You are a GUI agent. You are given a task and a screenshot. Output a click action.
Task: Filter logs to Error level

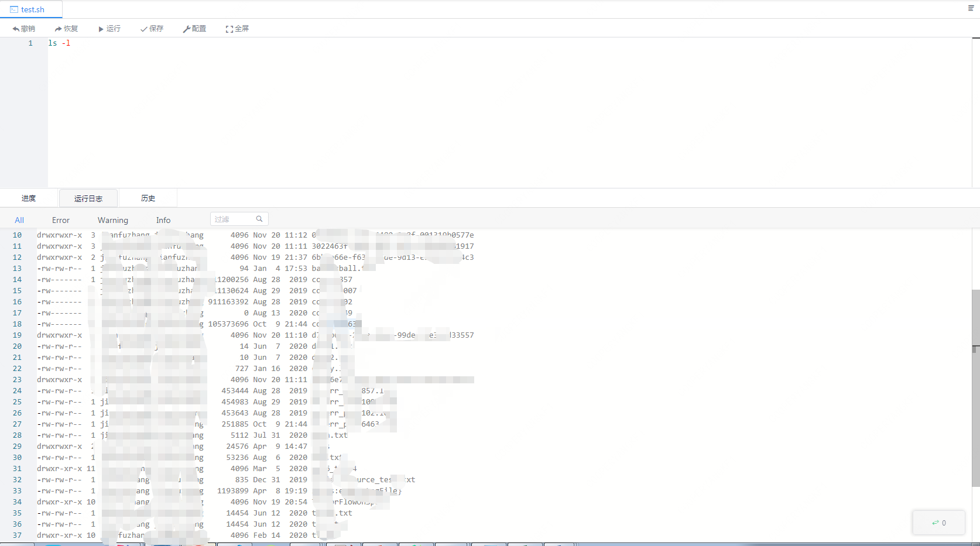pos(60,220)
